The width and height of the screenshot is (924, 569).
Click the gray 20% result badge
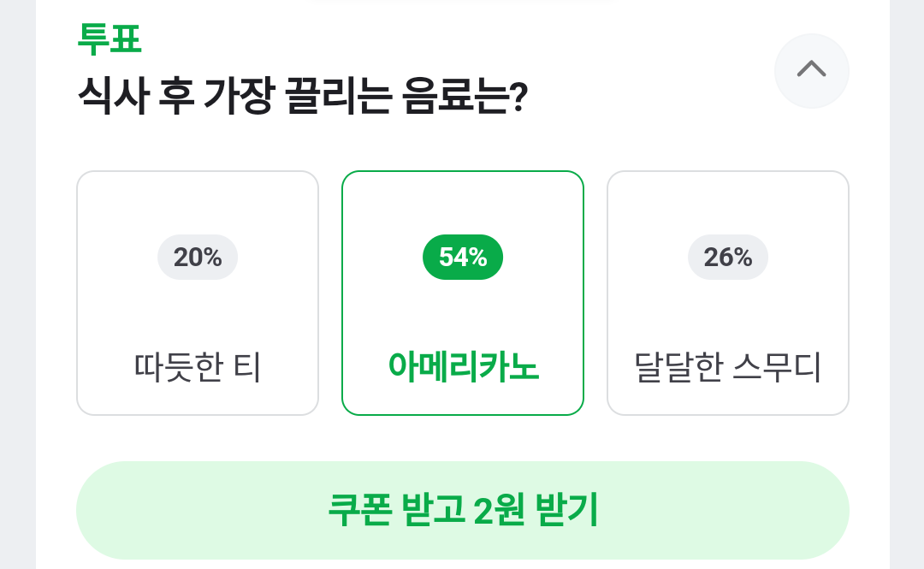pyautogui.click(x=198, y=257)
